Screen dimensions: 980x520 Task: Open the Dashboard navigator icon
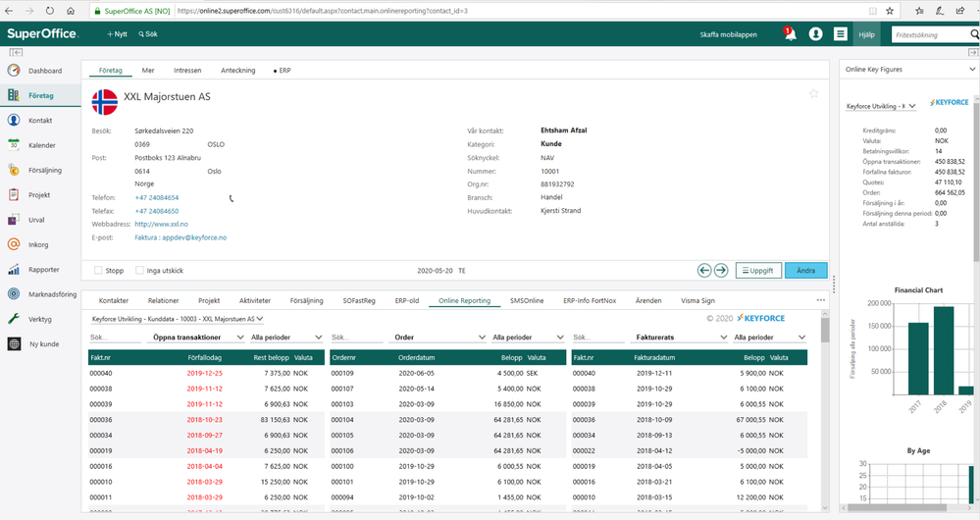tap(14, 71)
